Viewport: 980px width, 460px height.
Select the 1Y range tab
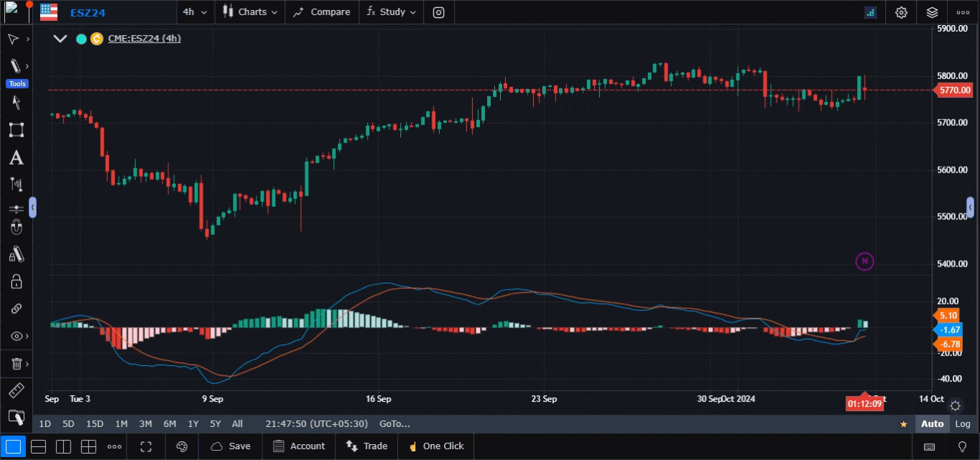pos(193,424)
